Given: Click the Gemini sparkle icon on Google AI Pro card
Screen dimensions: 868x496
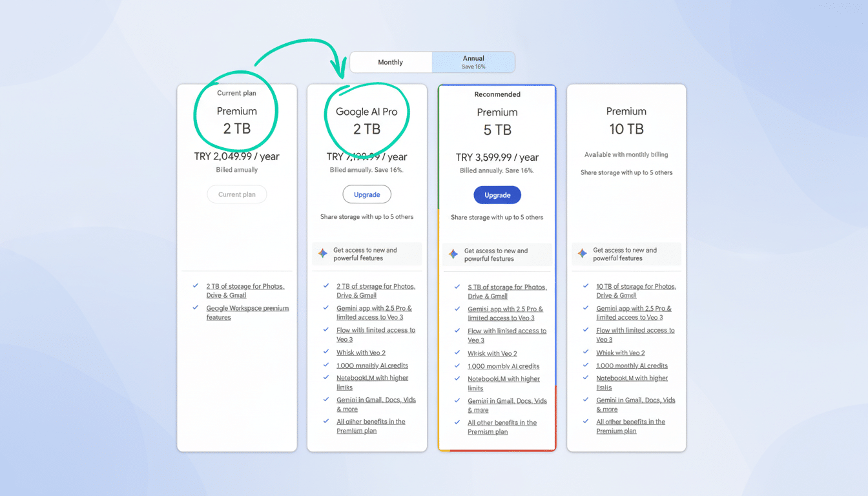Looking at the screenshot, I should coord(322,253).
